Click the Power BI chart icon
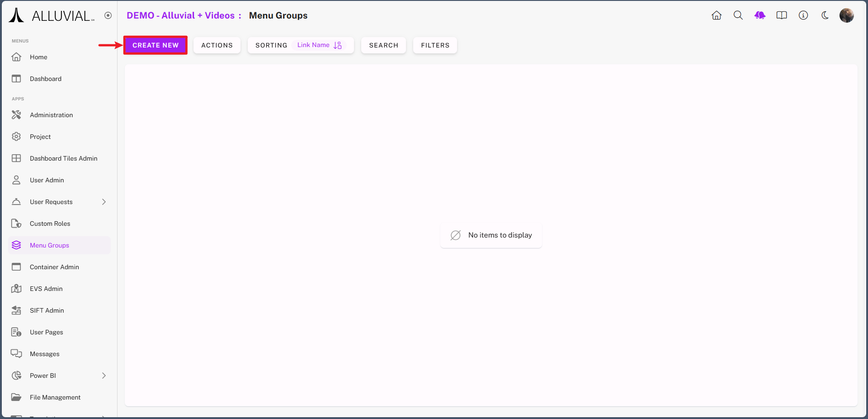The image size is (868, 419). click(16, 376)
